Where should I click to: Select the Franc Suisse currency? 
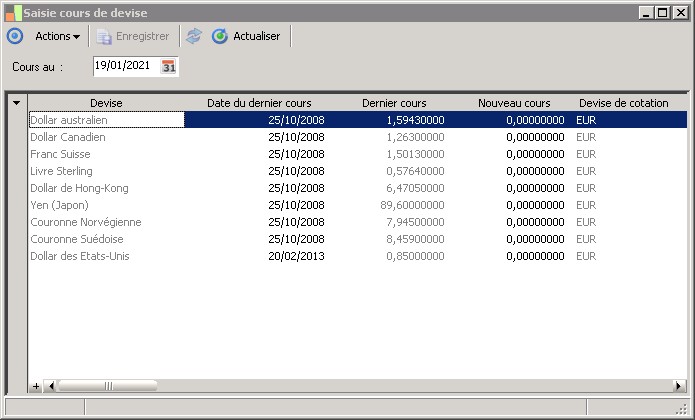(60, 154)
